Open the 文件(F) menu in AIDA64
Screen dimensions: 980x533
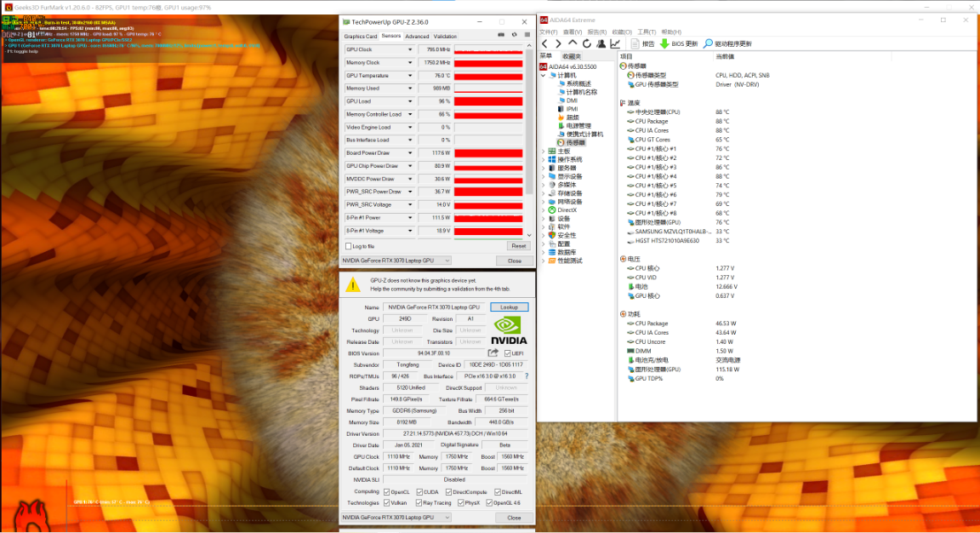548,32
